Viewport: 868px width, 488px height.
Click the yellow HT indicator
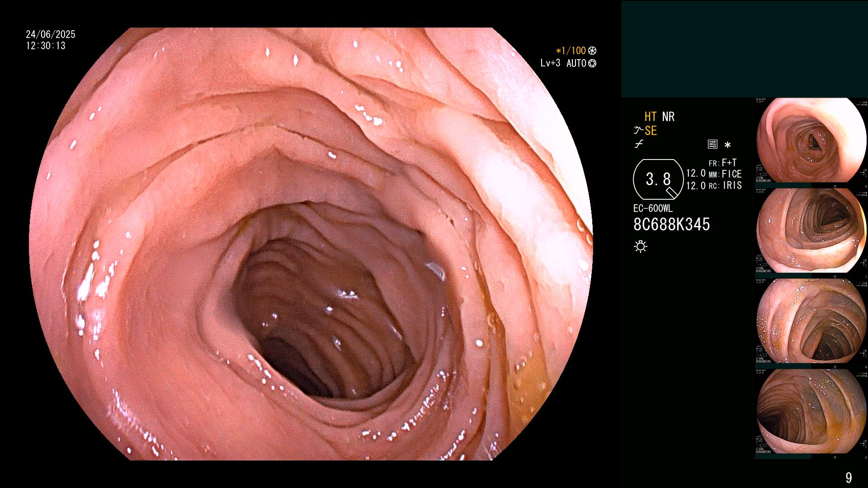[x=651, y=117]
